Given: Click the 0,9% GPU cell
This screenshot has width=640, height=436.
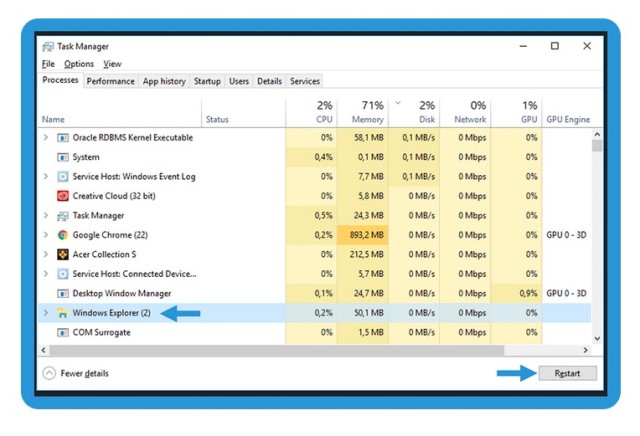Looking at the screenshot, I should pyautogui.click(x=516, y=293).
